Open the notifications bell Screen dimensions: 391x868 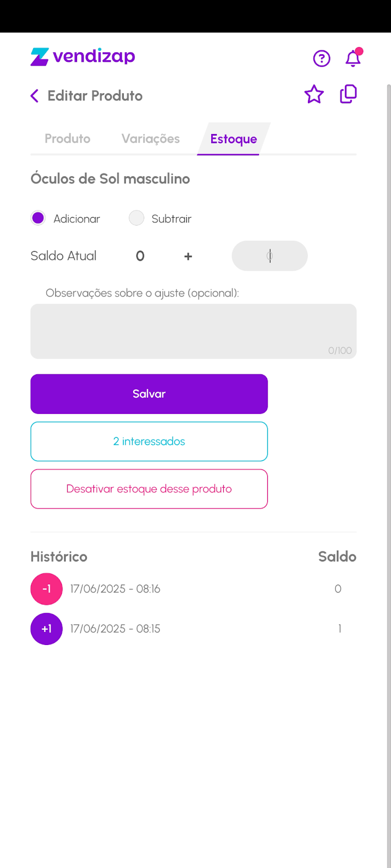click(353, 58)
